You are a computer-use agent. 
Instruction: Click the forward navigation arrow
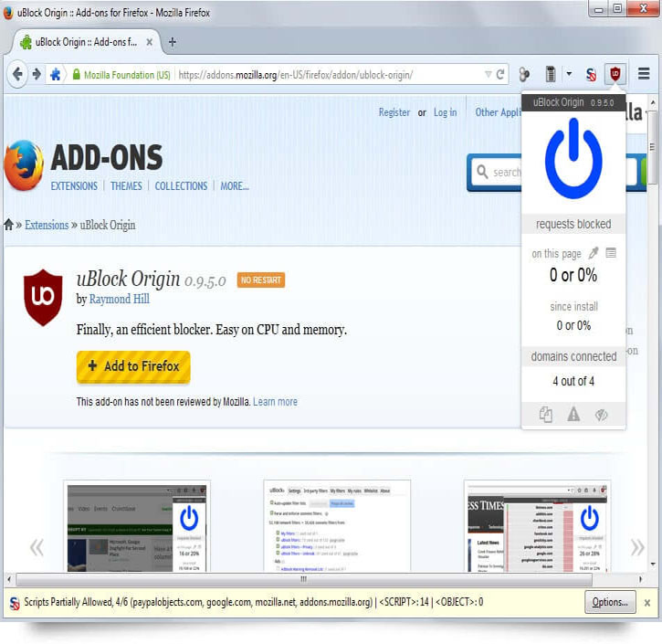(37, 74)
